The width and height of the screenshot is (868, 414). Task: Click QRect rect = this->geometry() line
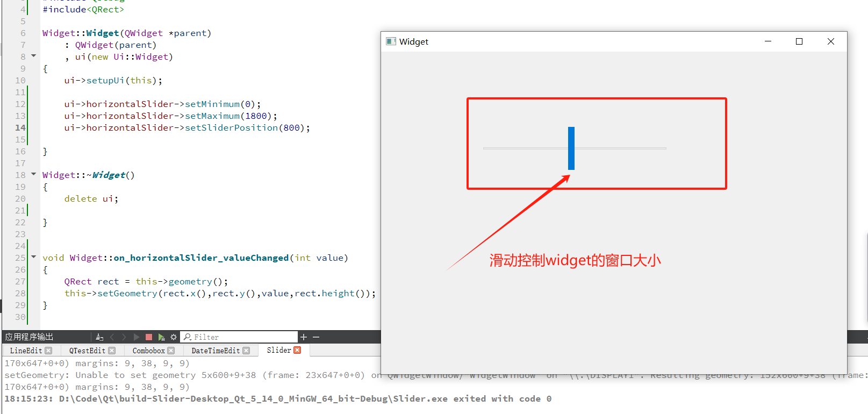click(x=146, y=282)
